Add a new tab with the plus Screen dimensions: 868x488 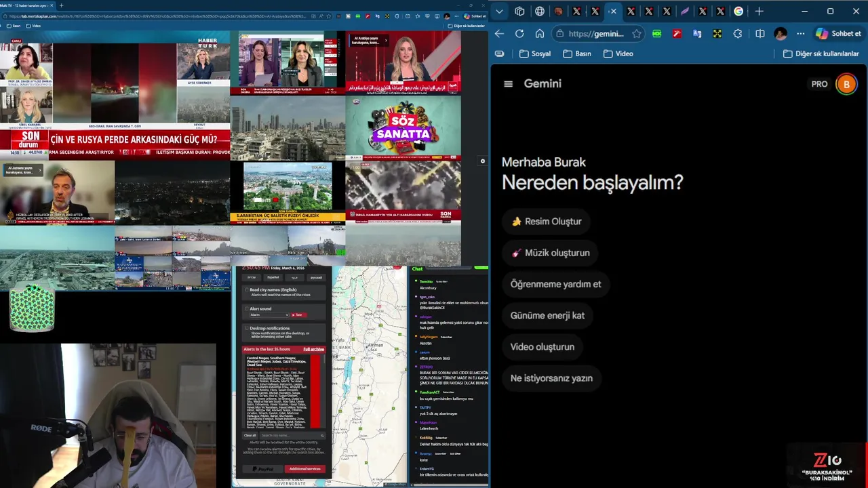[x=759, y=11]
